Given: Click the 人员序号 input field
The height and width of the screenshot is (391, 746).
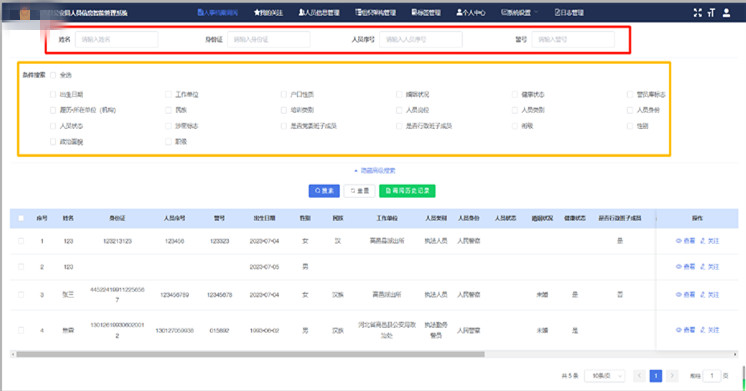Looking at the screenshot, I should tap(421, 39).
